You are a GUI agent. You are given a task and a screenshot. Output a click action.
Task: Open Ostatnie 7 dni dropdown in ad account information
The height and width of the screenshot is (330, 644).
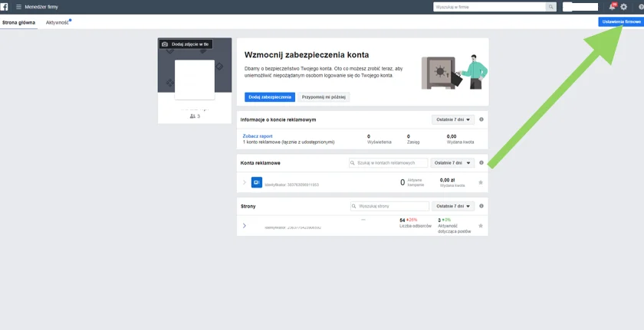pyautogui.click(x=453, y=119)
